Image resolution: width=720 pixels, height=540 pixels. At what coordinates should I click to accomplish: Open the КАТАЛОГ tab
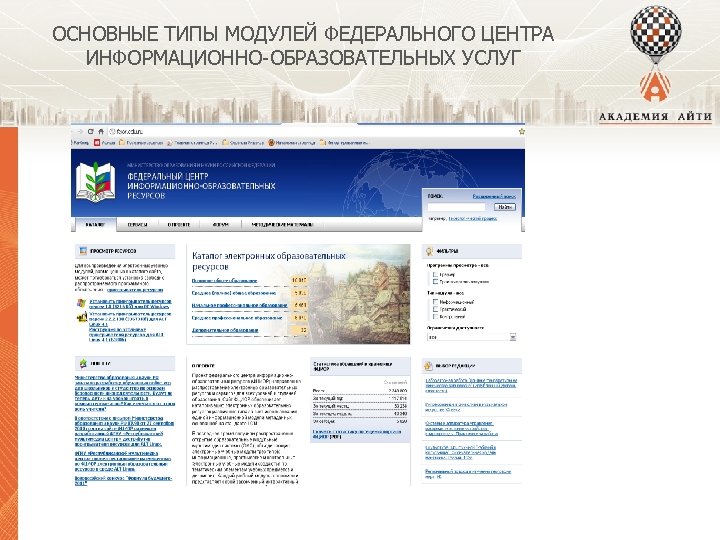tap(96, 225)
